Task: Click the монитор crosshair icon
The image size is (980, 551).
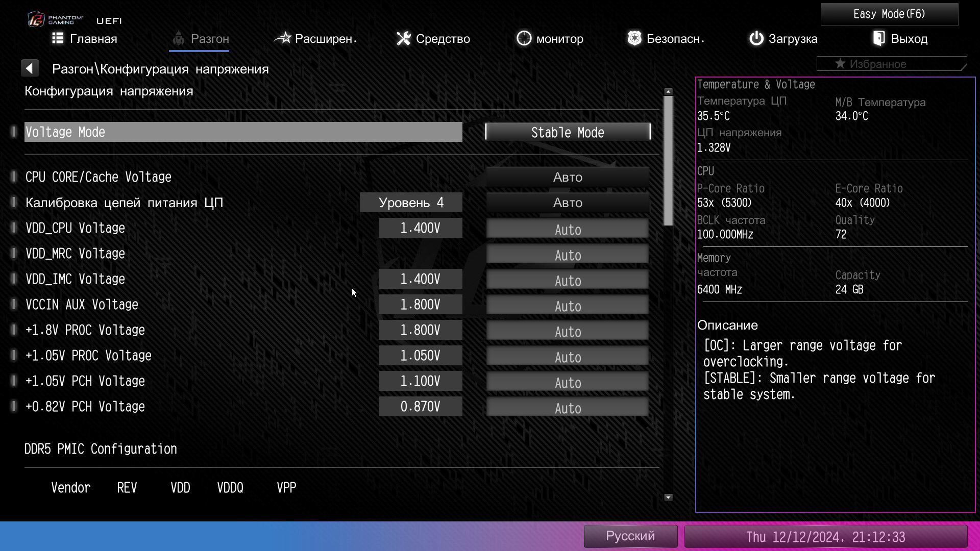Action: 524,38
